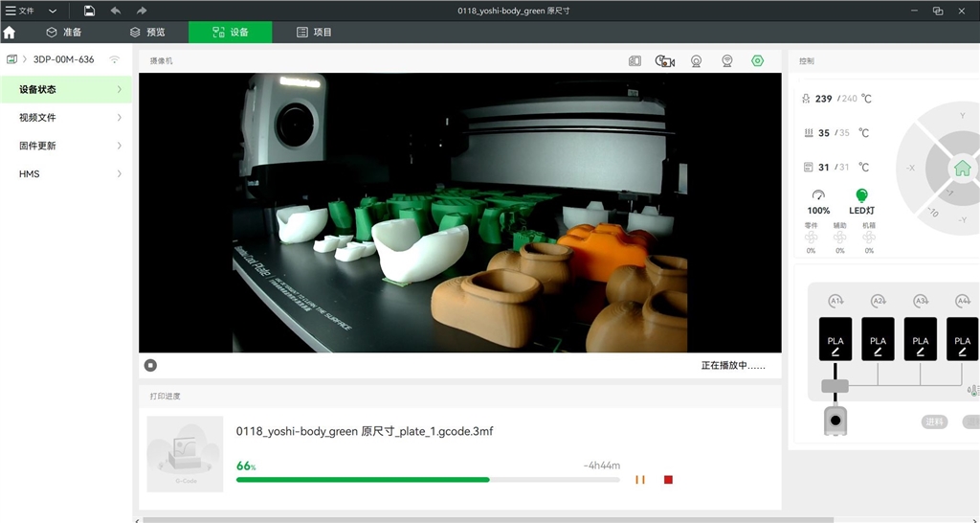Viewport: 980px width, 523px height.
Task: Click the Home icon in the tab bar
Action: click(x=10, y=32)
